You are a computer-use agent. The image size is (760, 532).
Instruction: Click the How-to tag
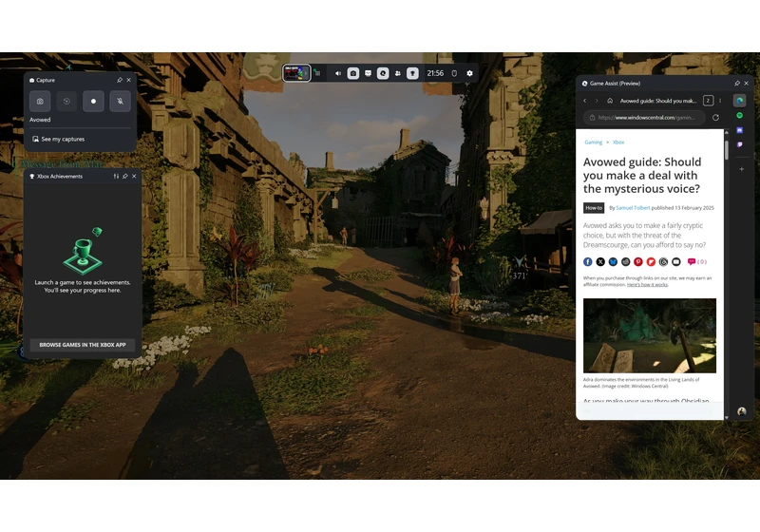(x=594, y=208)
